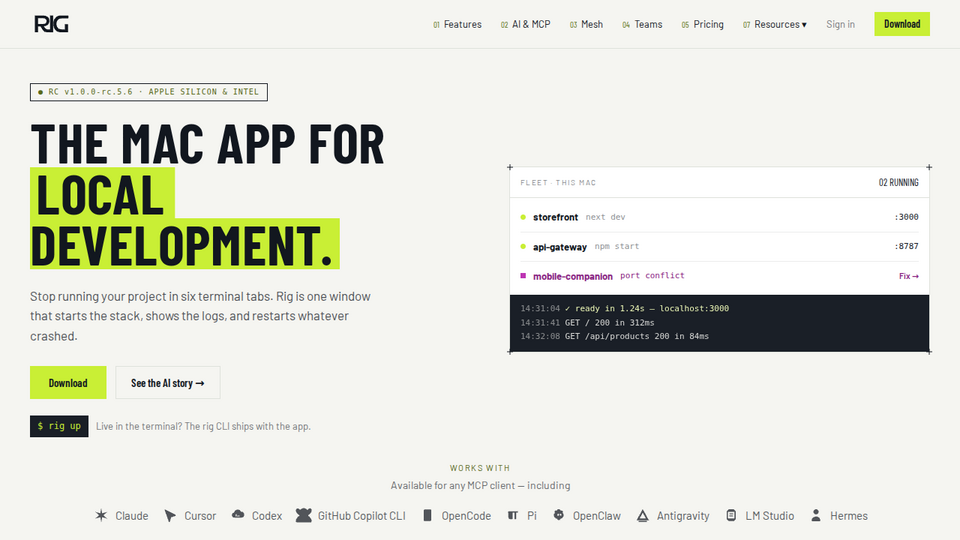The width and height of the screenshot is (960, 540).
Task: Click the Pi icon
Action: pyautogui.click(x=513, y=516)
